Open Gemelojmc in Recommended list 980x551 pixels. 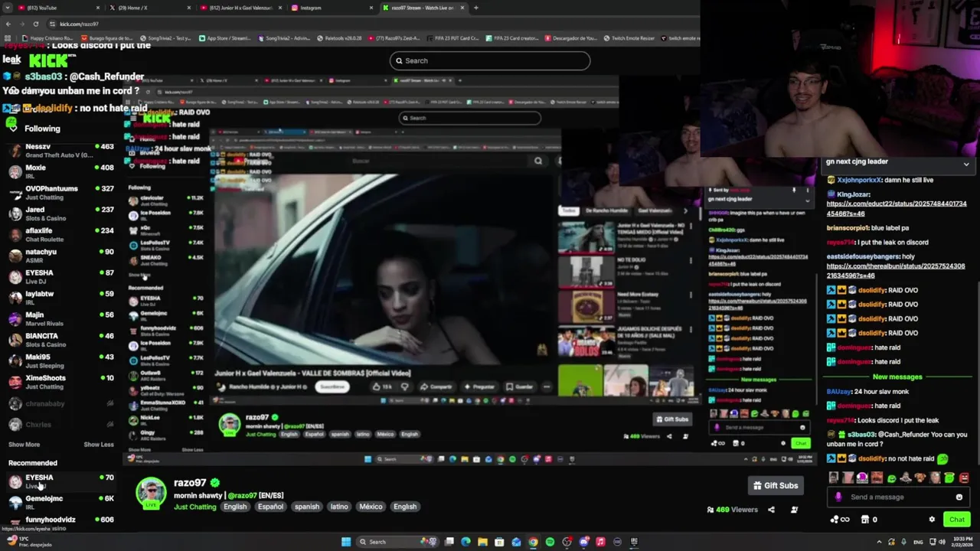(61, 502)
